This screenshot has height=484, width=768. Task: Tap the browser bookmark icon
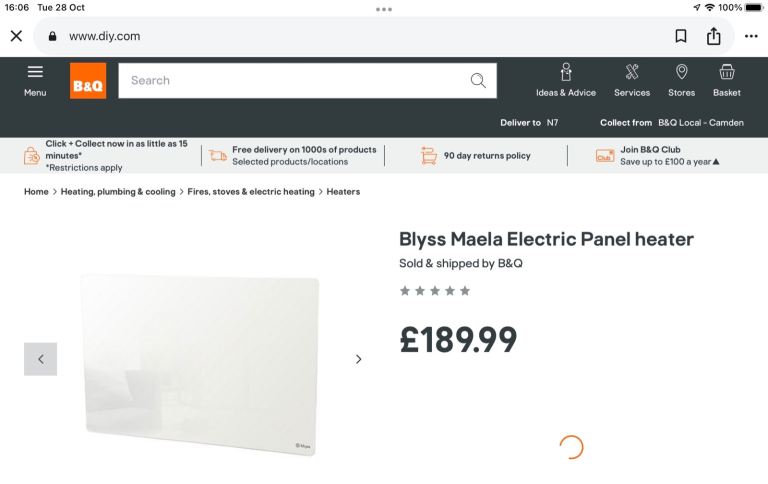(x=680, y=36)
